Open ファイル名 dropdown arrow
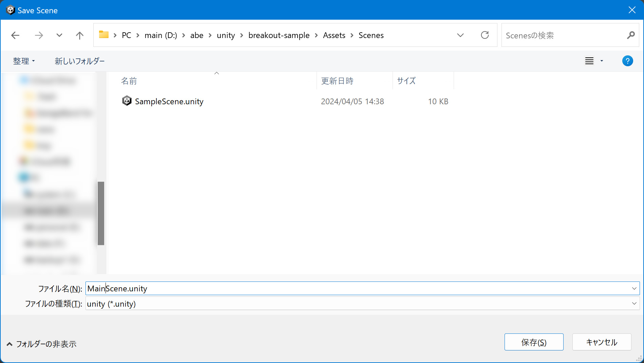 point(634,288)
